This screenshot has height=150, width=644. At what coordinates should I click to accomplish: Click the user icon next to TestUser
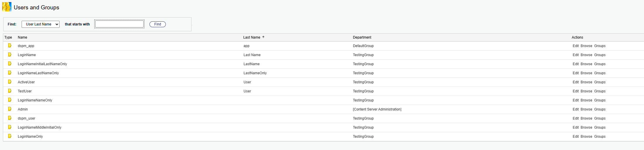coord(10,91)
